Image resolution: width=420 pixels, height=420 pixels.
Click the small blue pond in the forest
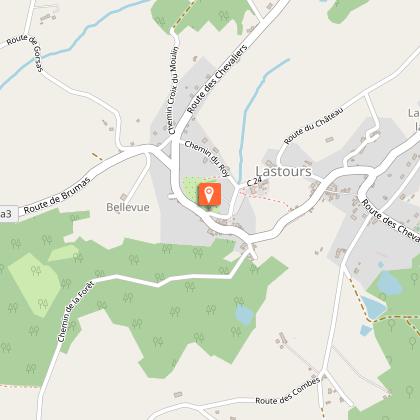pos(244,314)
